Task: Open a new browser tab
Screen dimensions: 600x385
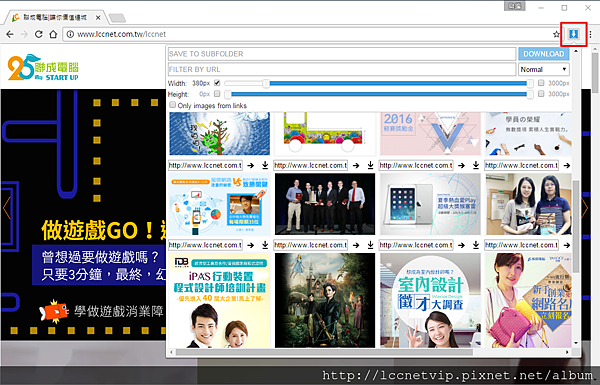Action: (117, 18)
